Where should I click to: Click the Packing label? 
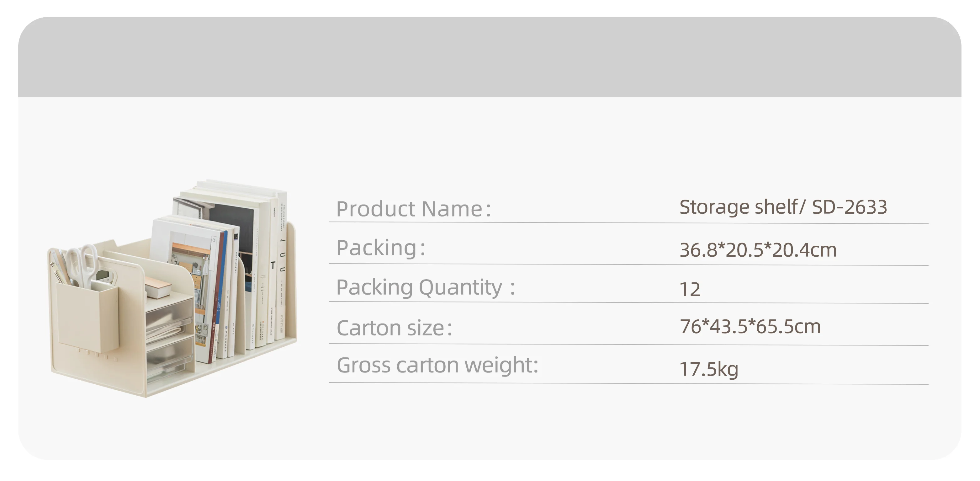pos(381,248)
